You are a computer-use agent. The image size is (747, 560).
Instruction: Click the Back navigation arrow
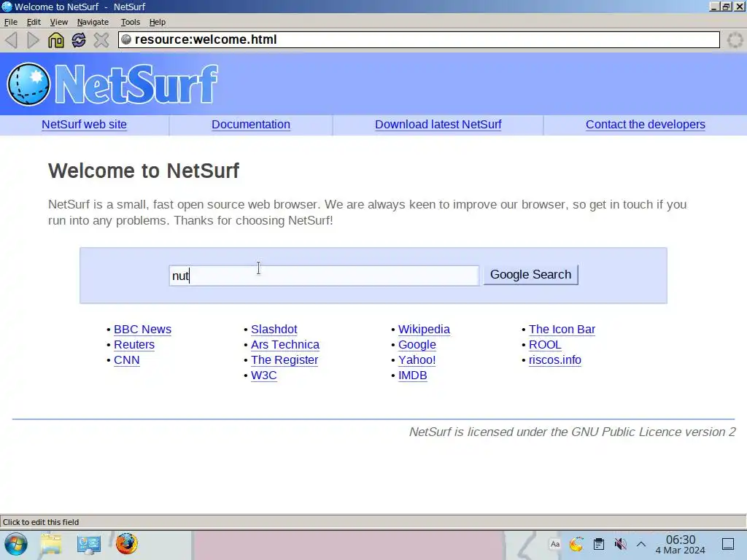[12, 40]
